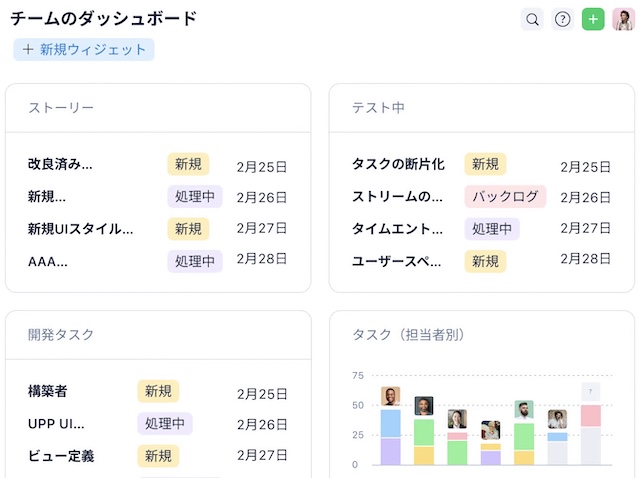Screen dimensions: 640x478
Task: Click 処理中 status badge of AAA… row
Action: click(195, 261)
